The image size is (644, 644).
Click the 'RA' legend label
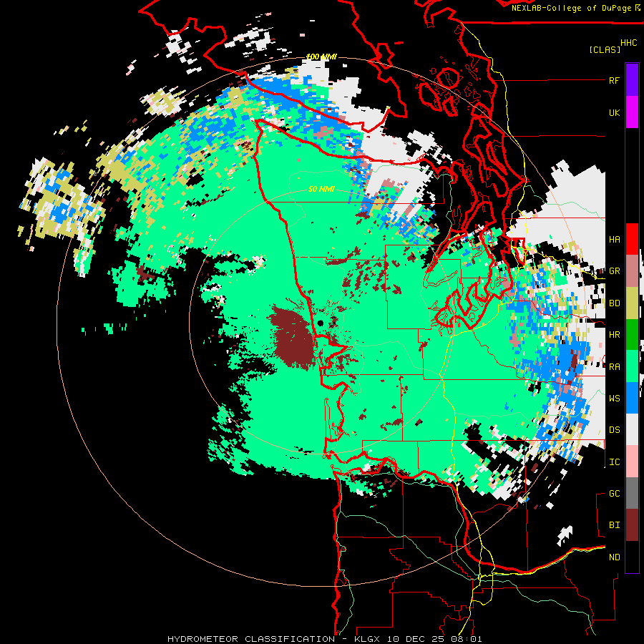[x=614, y=367]
